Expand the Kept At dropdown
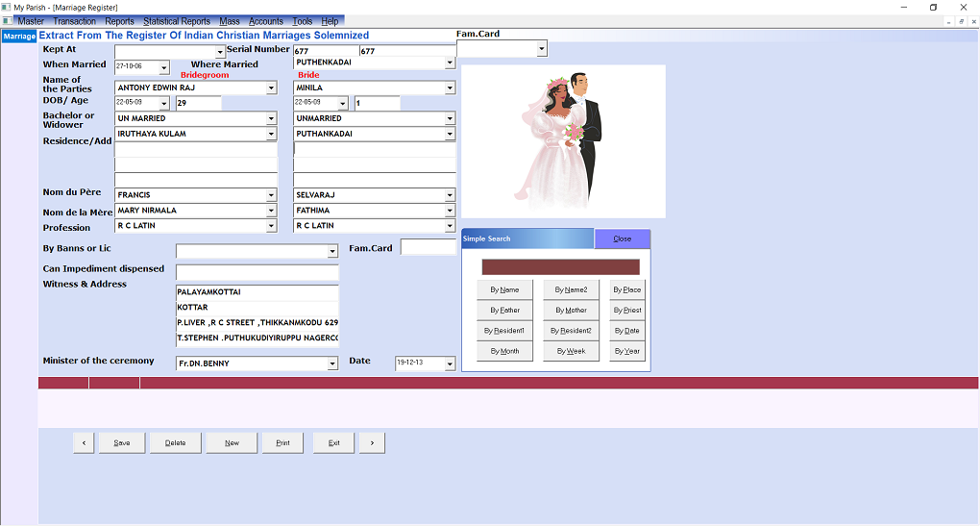Viewport: 980px width, 526px height. coord(220,52)
